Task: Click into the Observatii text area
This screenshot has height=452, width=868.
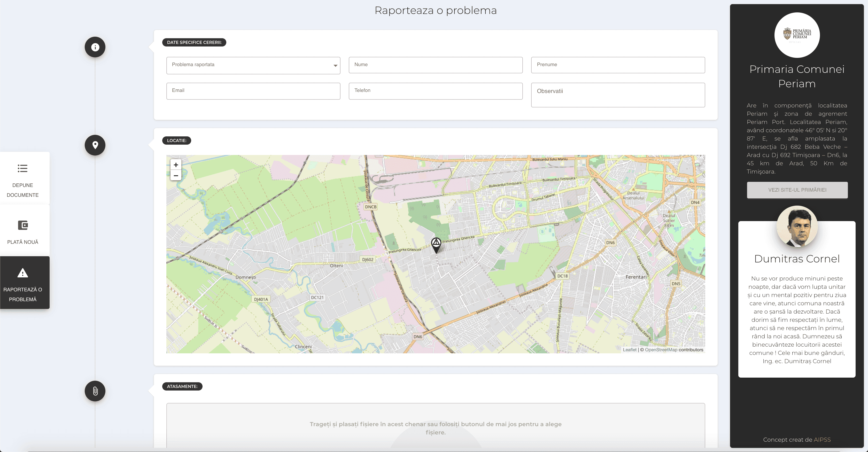Action: (618, 95)
